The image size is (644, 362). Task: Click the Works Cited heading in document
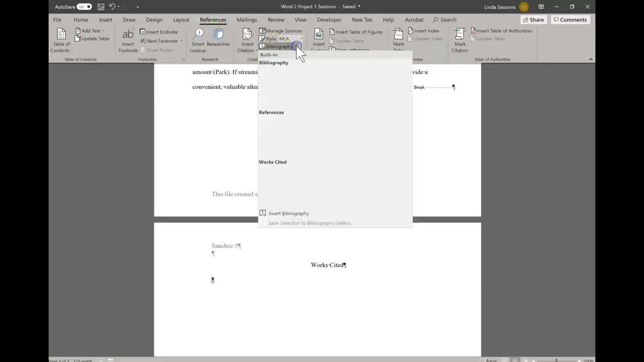[x=329, y=265]
